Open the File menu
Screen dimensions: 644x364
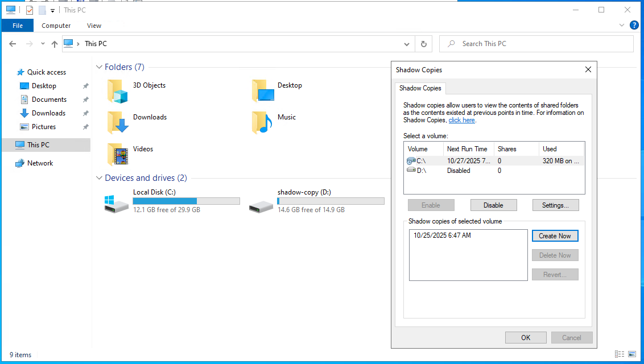(x=18, y=26)
